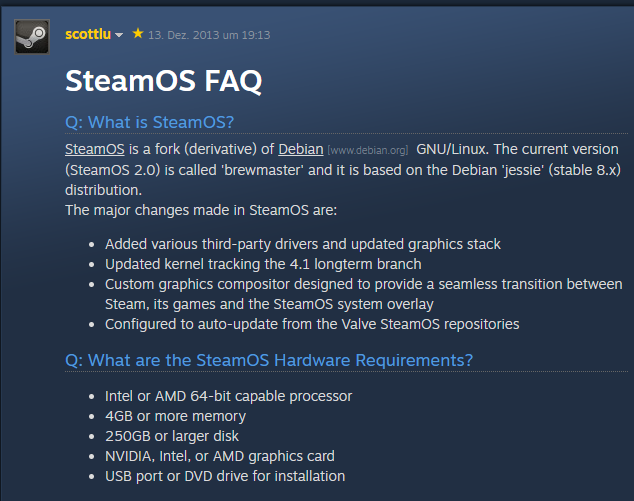Follow the Debian hyperlink

(x=300, y=149)
